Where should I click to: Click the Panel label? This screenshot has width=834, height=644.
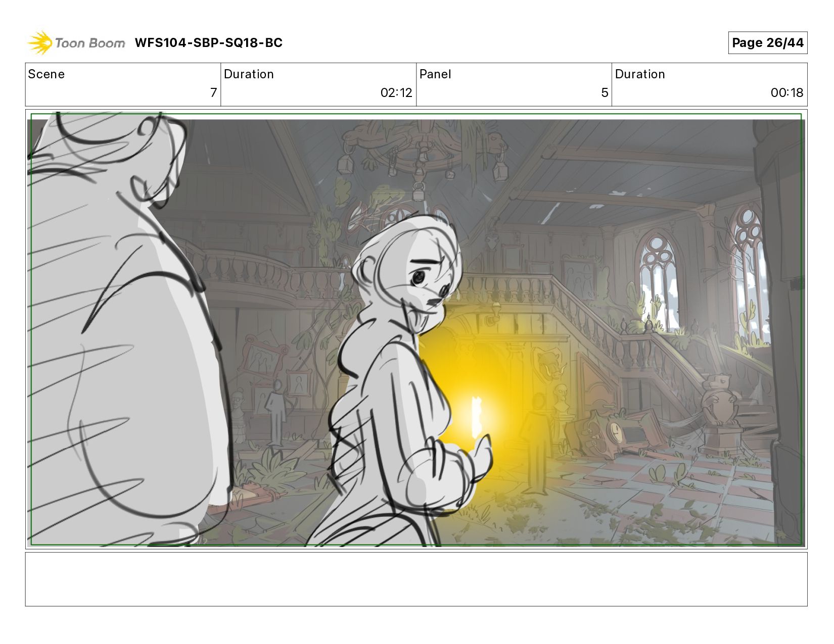(435, 74)
